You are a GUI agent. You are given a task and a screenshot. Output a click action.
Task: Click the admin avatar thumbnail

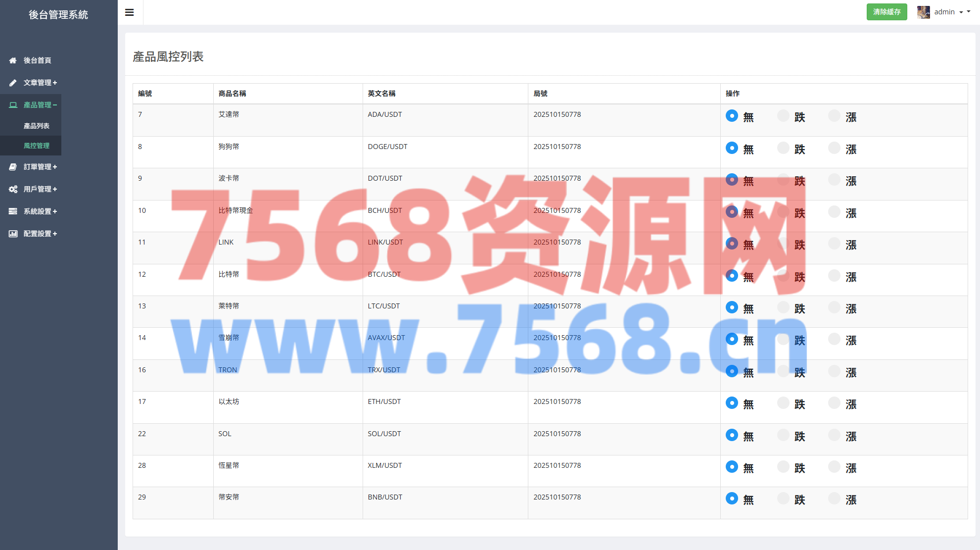click(923, 12)
